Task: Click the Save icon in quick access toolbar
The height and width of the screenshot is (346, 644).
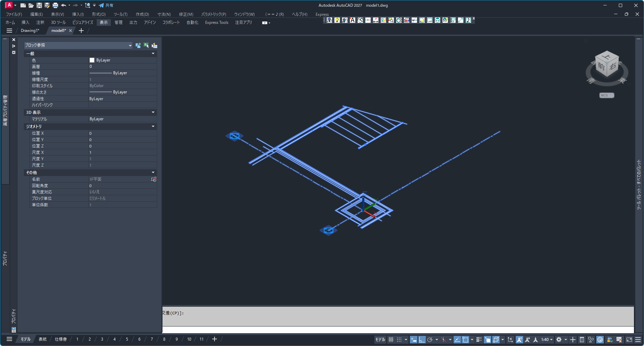Action: (x=39, y=5)
